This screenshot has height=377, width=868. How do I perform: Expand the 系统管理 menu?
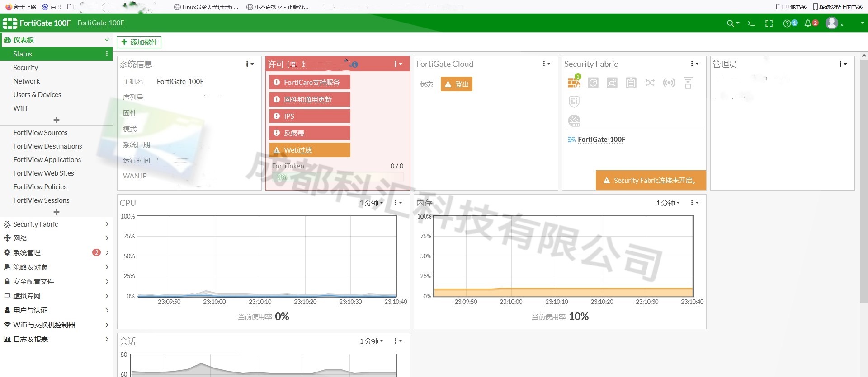pos(56,252)
